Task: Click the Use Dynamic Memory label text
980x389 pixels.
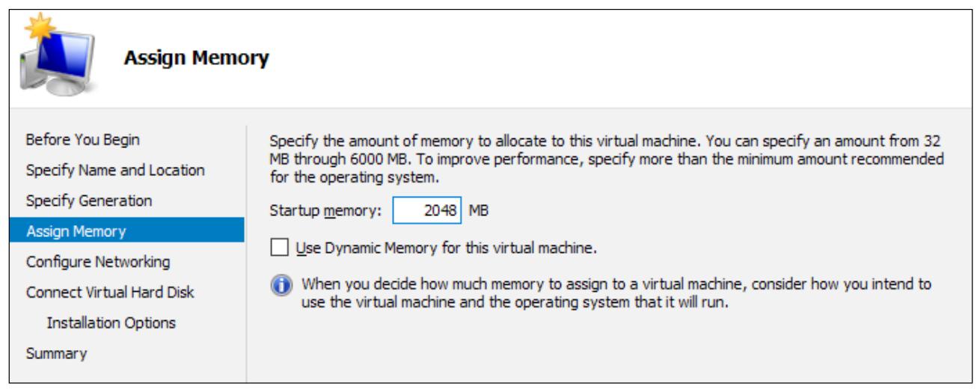Action: (444, 248)
